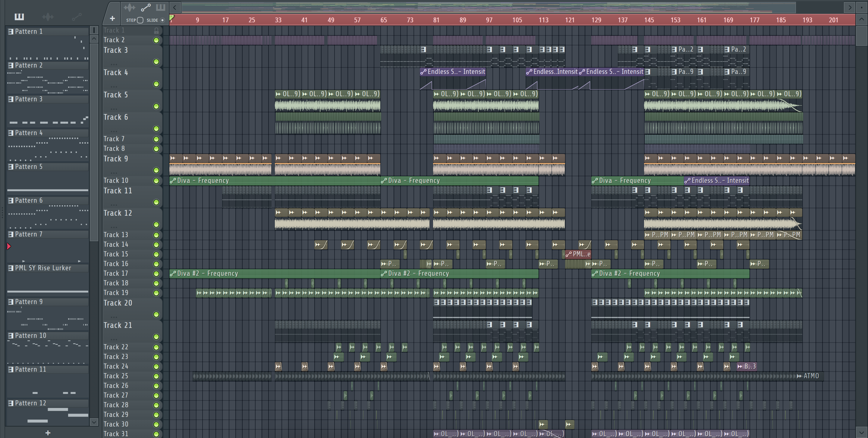Select the ATMO clip on Track 25
This screenshot has height=438, width=868.
(810, 376)
